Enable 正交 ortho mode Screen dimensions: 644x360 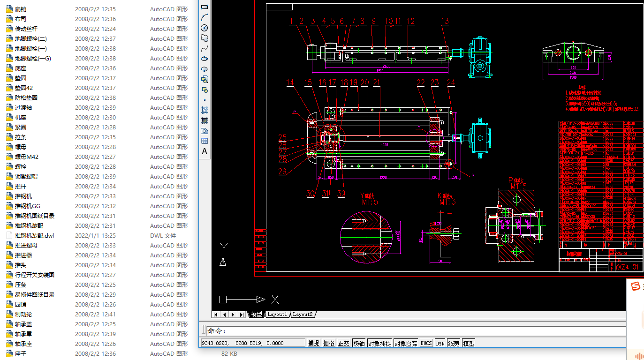pyautogui.click(x=344, y=343)
